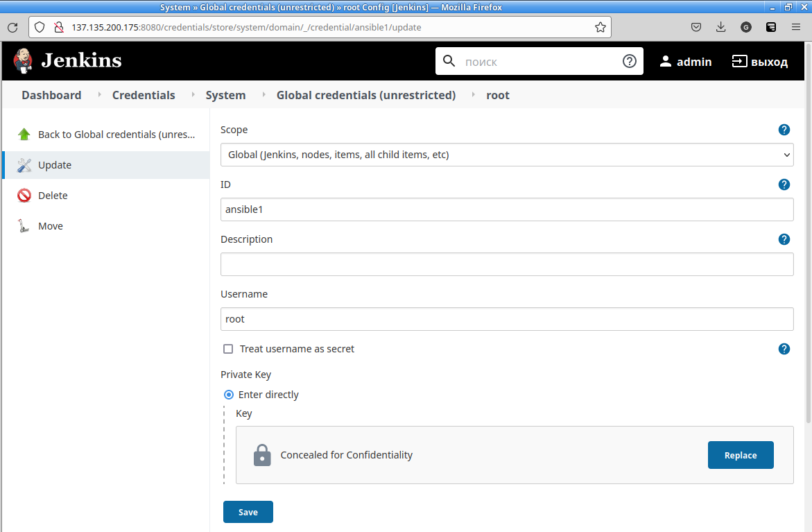This screenshot has width=812, height=532.
Task: Open System breadcrumb
Action: (x=225, y=95)
